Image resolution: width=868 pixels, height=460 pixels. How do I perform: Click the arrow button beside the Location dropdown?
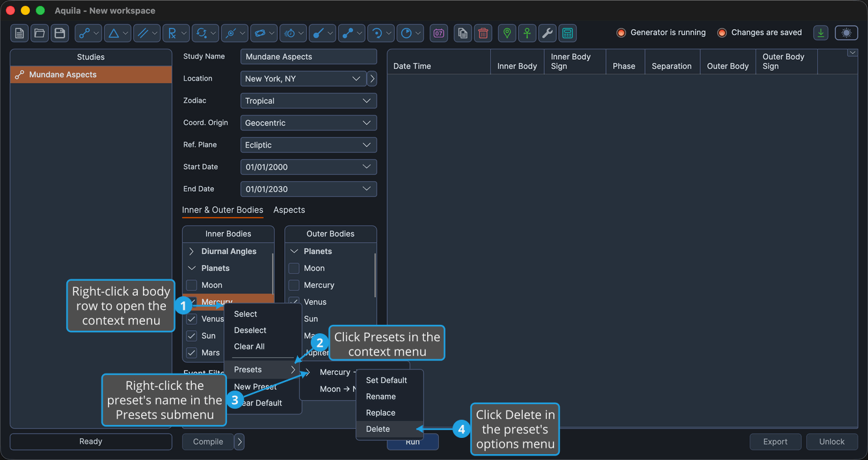(x=372, y=79)
